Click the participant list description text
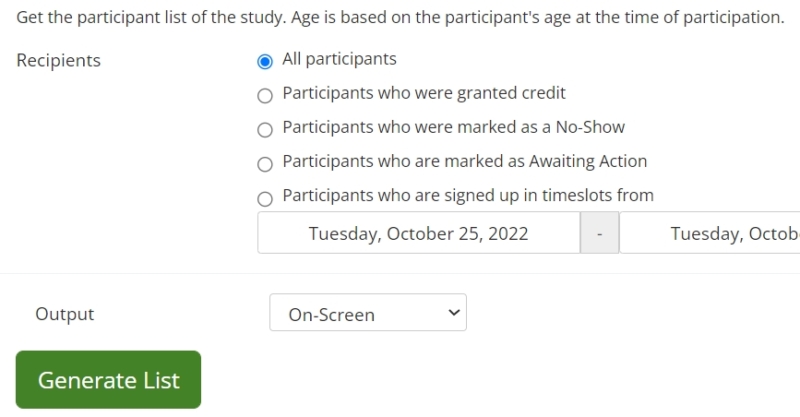Image resolution: width=800 pixels, height=417 pixels. point(400,19)
